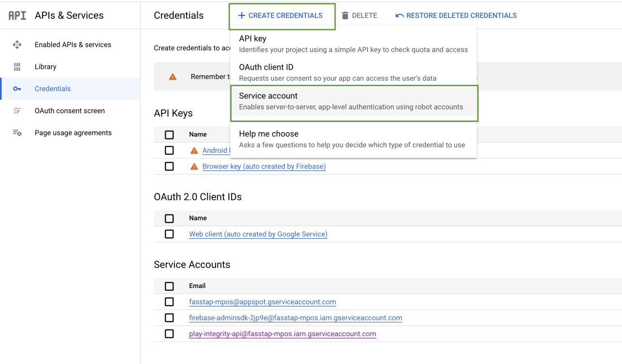Select the Browser key row checkbox

point(169,167)
